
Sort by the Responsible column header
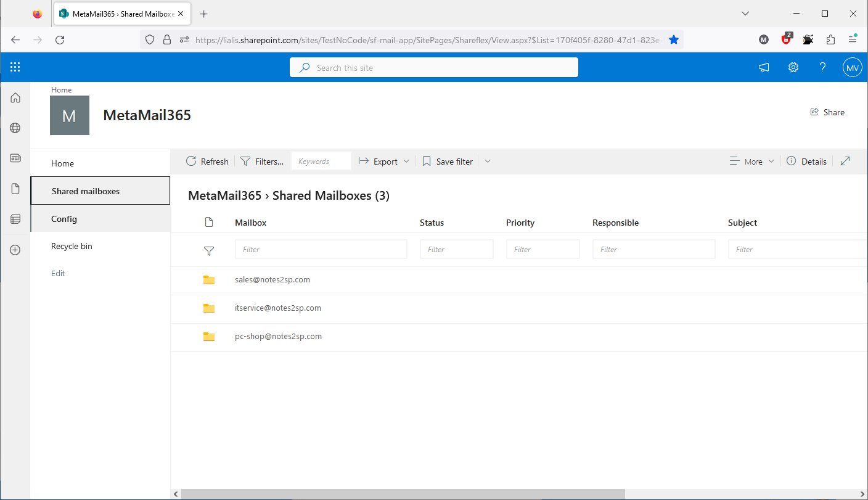[x=615, y=223]
